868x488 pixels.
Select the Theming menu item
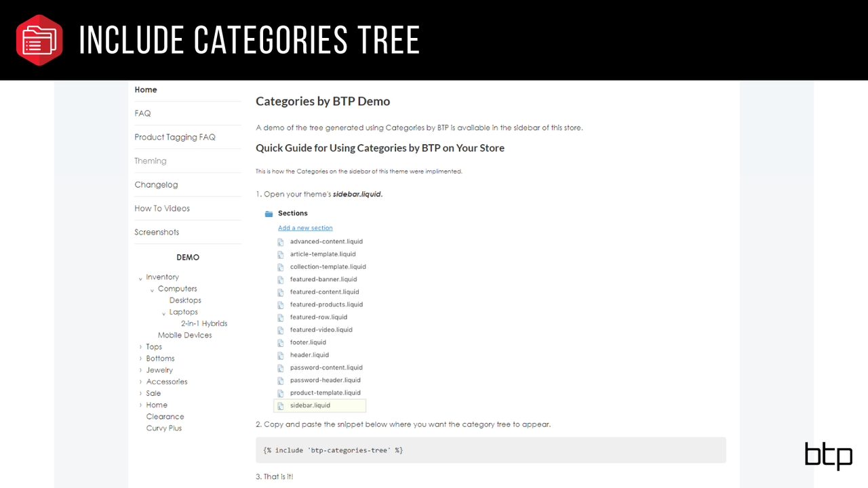(x=150, y=161)
